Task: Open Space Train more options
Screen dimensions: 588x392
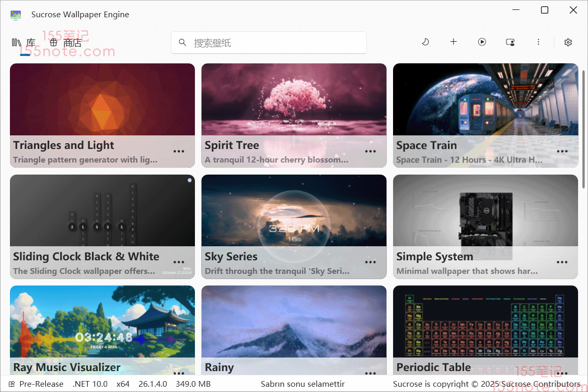Action: [x=562, y=152]
